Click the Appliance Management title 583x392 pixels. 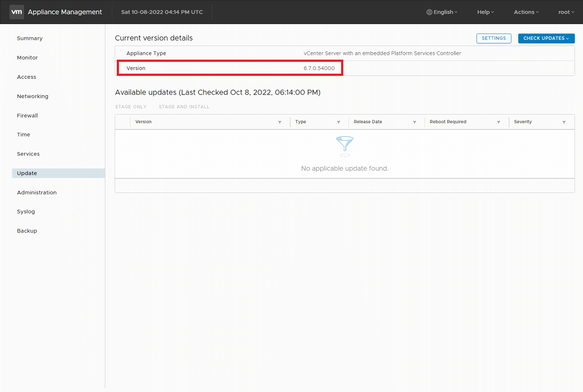coord(65,12)
